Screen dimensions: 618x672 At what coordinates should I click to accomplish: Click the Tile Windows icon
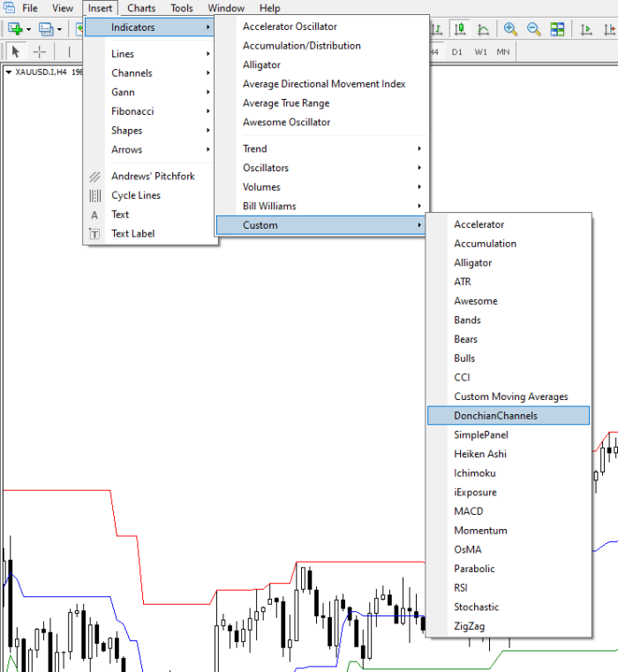tap(557, 29)
